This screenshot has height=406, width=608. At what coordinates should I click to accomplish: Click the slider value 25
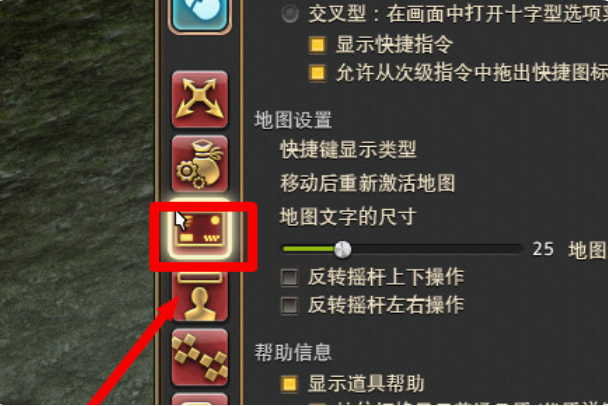pos(543,249)
